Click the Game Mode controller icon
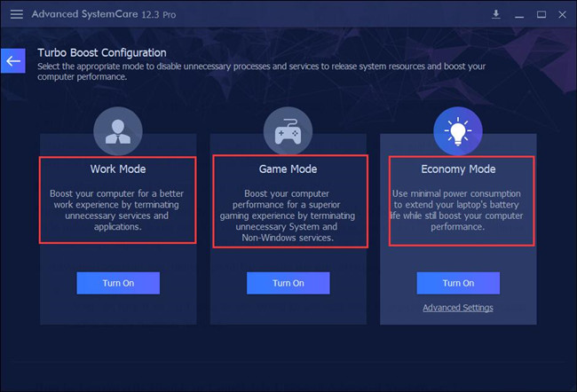This screenshot has width=577, height=392. tap(288, 131)
